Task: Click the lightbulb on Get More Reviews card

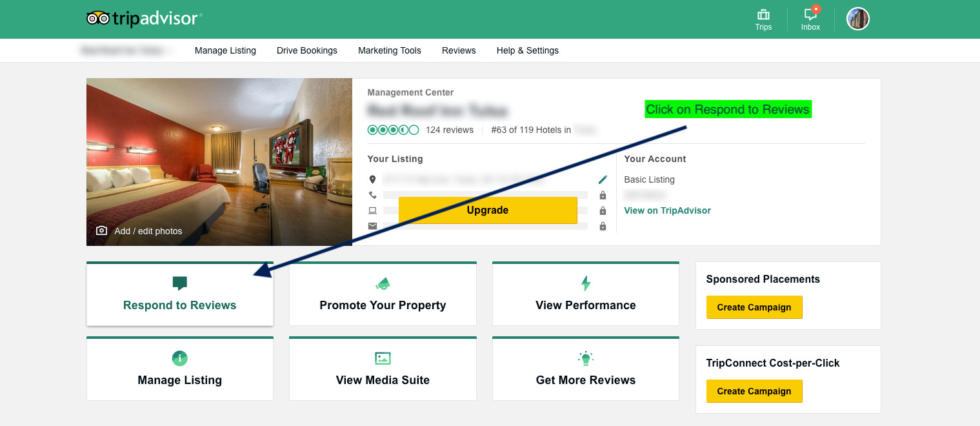Action: coord(585,358)
